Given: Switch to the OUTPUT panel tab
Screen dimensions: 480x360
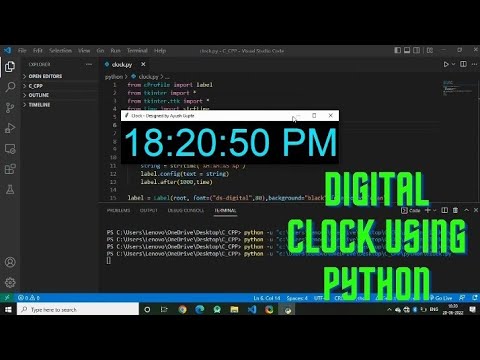Looking at the screenshot, I should (149, 210).
